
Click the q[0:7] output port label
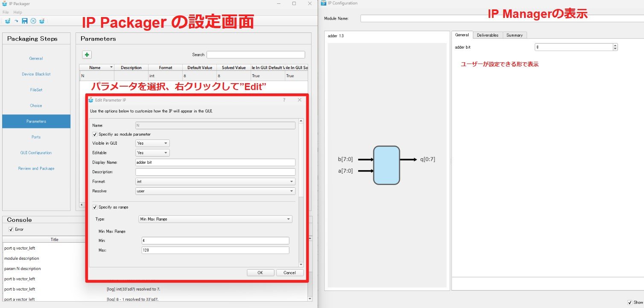[428, 160]
